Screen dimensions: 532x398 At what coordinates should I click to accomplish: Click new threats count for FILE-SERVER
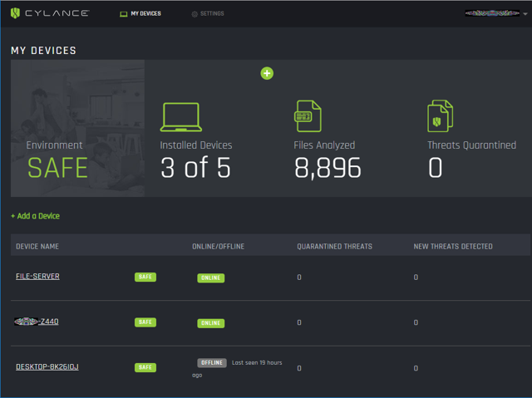[416, 278]
